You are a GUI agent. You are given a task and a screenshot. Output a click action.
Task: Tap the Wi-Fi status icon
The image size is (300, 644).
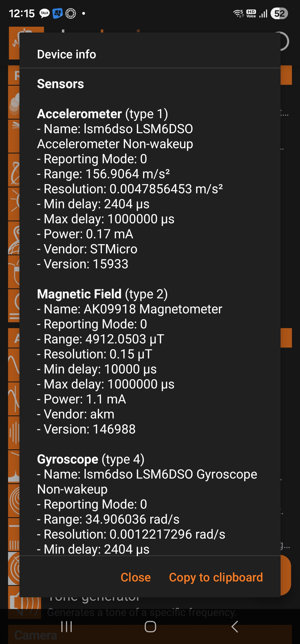coord(238,13)
